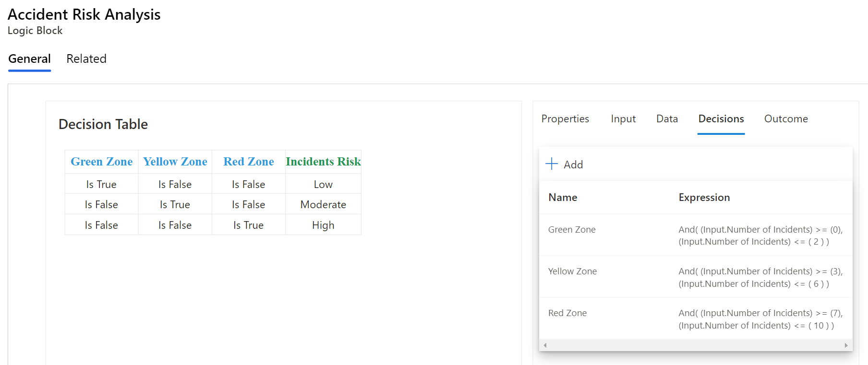
Task: Click the High risk outcome cell
Action: pos(323,225)
